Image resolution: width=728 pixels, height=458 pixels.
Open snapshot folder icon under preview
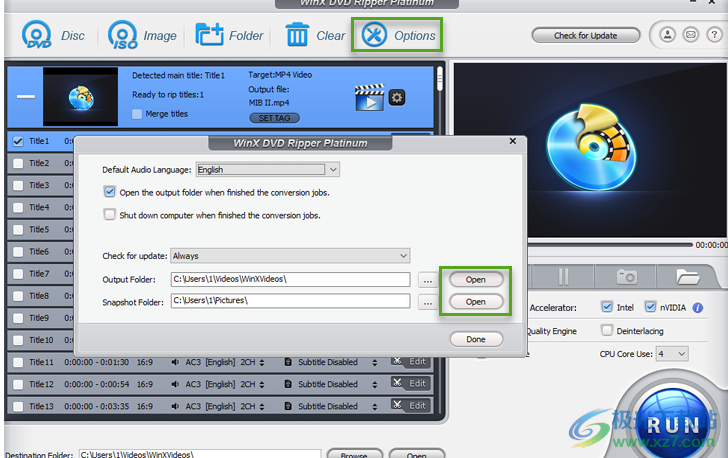tap(688, 276)
